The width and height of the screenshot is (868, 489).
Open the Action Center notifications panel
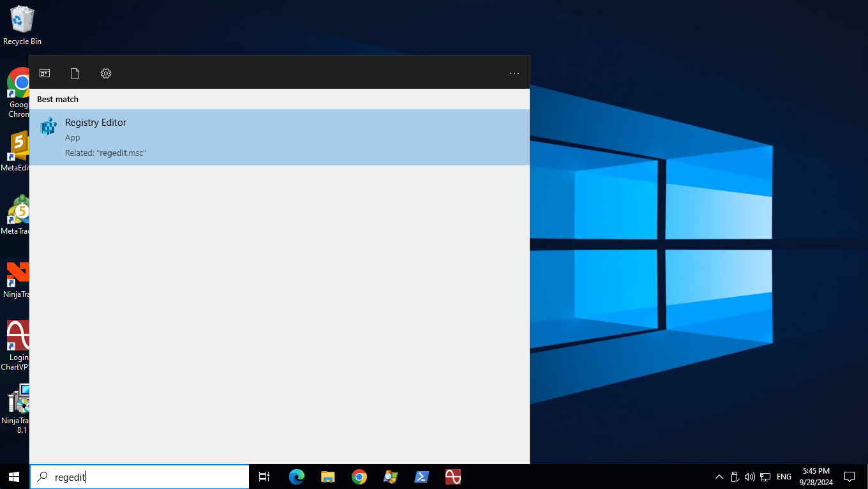(x=849, y=477)
